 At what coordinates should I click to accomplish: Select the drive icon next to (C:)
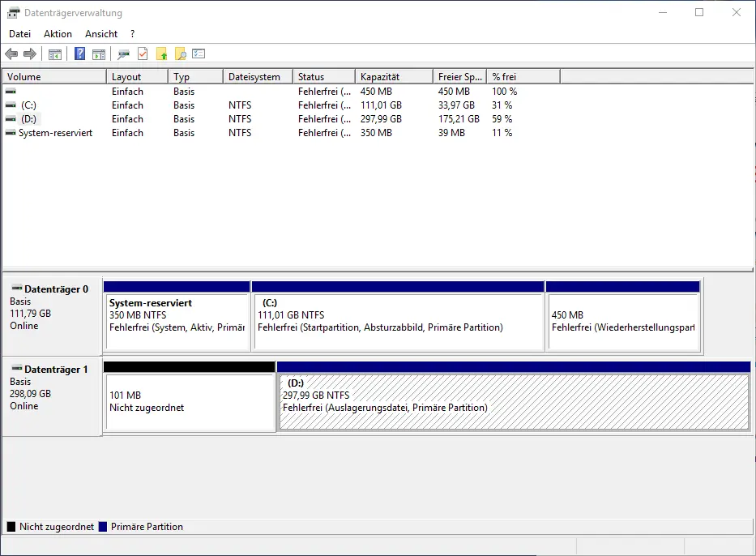click(11, 105)
